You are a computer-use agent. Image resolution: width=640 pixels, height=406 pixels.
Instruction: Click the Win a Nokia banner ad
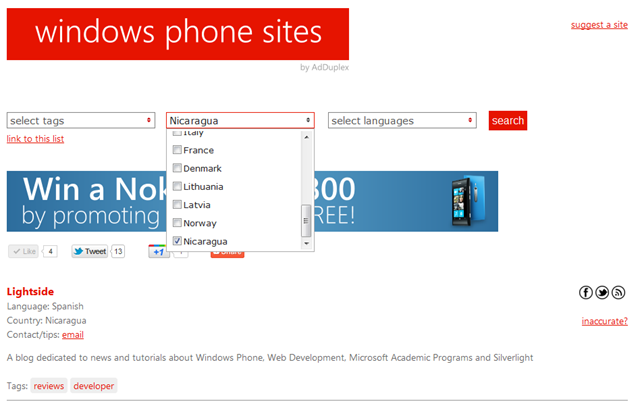252,201
